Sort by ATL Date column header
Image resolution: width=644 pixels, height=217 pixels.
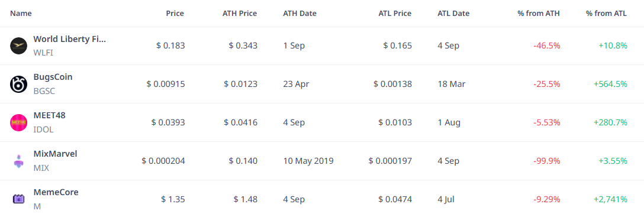coord(453,14)
